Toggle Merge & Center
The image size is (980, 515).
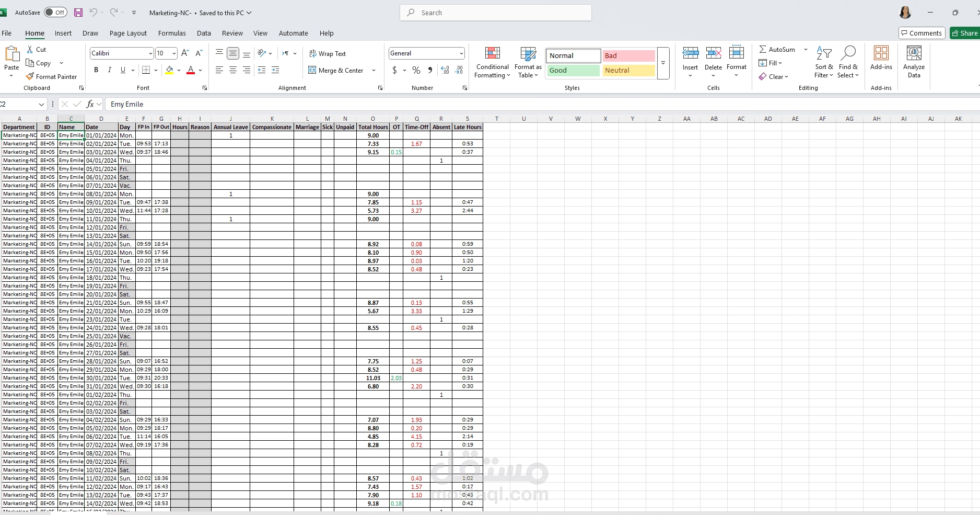pyautogui.click(x=336, y=70)
